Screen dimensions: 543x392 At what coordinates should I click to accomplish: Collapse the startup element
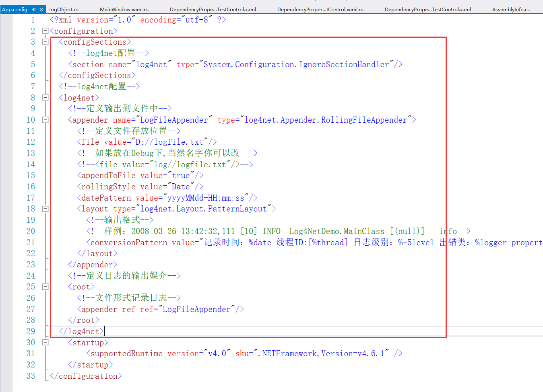click(x=45, y=342)
